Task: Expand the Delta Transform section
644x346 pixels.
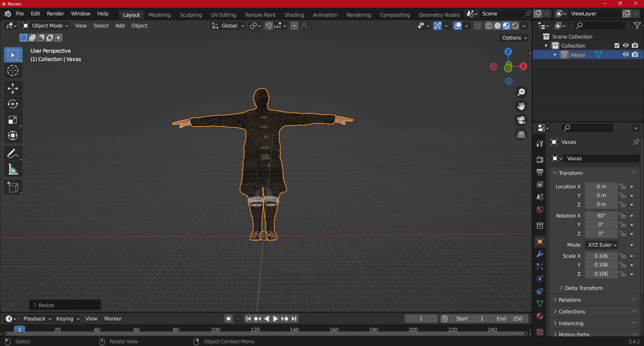Action: click(583, 288)
